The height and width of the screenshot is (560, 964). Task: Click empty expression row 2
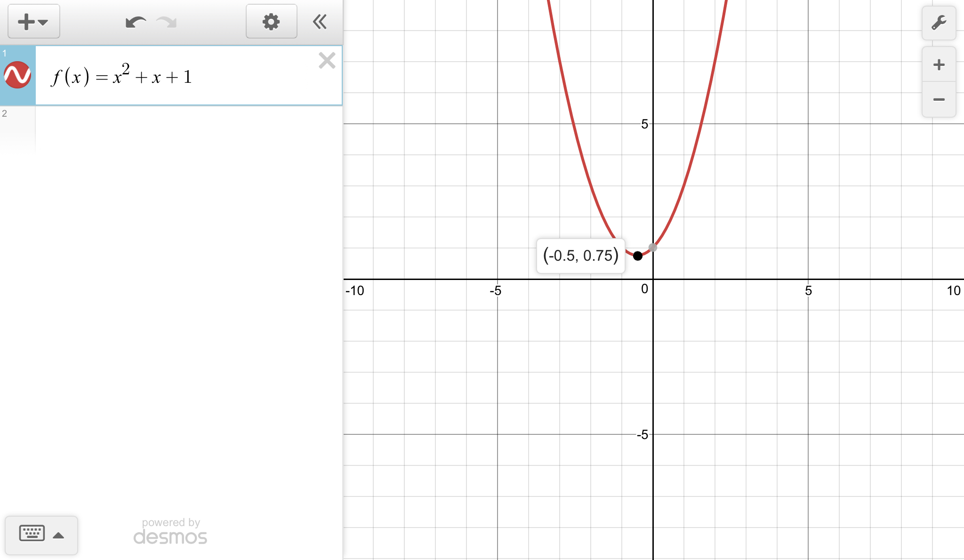click(x=188, y=127)
